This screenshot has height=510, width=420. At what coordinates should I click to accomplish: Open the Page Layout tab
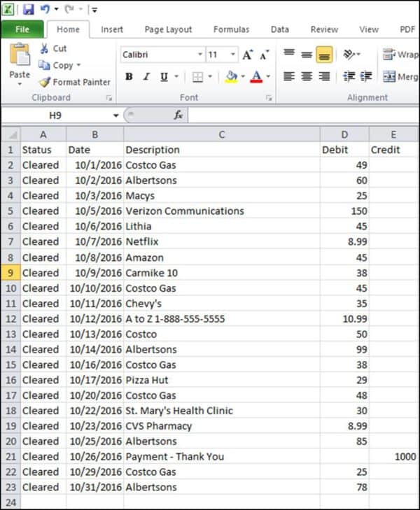point(168,29)
